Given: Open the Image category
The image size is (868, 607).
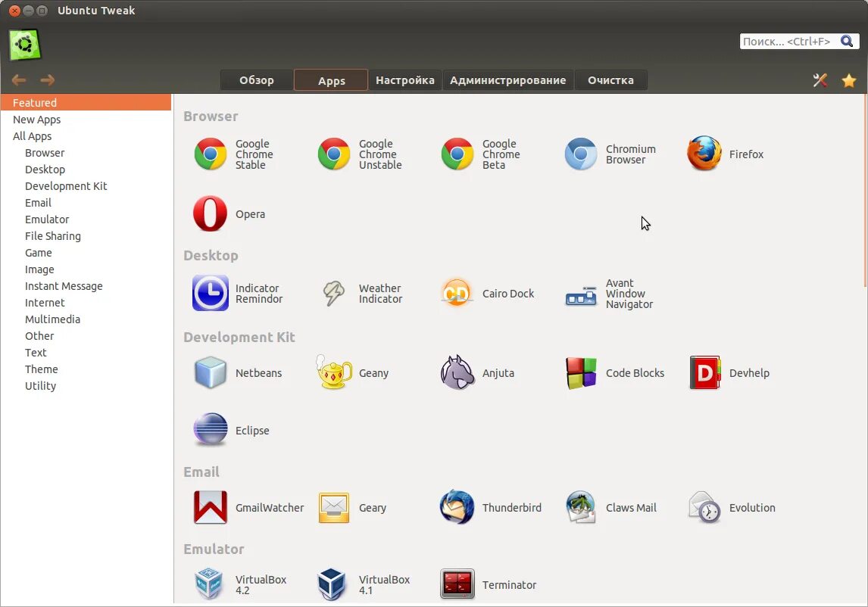Looking at the screenshot, I should (86, 269).
